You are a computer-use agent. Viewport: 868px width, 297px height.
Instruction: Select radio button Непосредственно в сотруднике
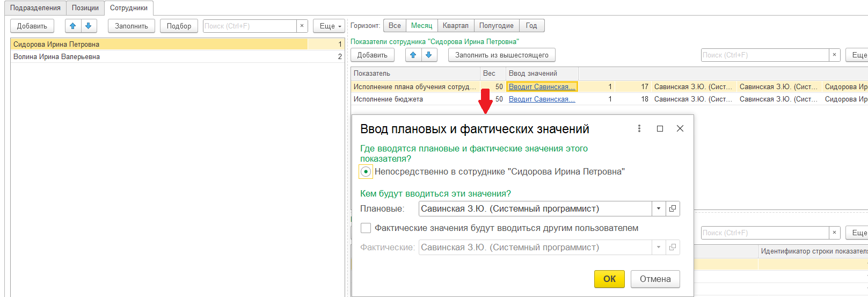click(x=366, y=172)
